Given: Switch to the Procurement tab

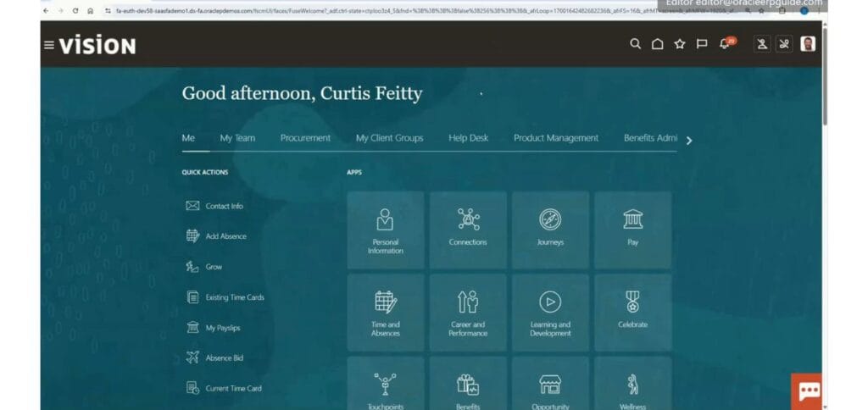Looking at the screenshot, I should [305, 138].
